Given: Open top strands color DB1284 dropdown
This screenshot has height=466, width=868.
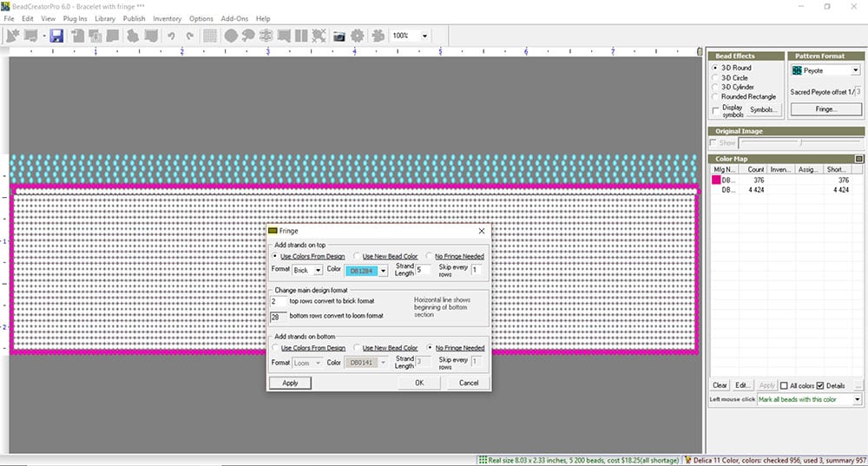Looking at the screenshot, I should 383,271.
